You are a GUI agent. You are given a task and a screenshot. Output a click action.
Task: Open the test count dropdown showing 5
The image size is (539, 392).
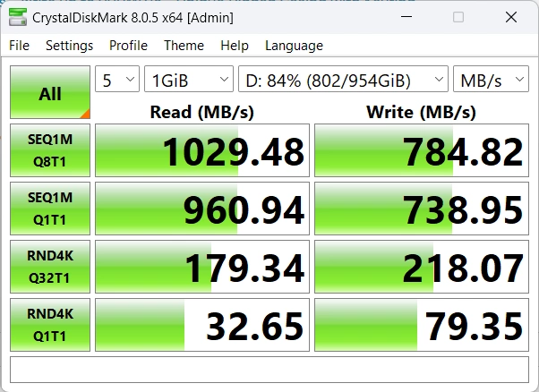117,80
